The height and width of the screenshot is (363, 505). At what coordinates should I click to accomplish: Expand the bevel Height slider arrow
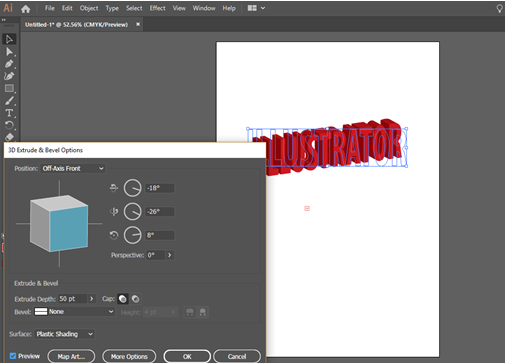(173, 312)
